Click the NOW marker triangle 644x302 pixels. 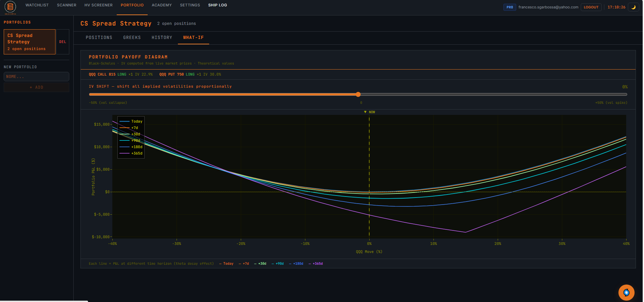click(x=365, y=112)
